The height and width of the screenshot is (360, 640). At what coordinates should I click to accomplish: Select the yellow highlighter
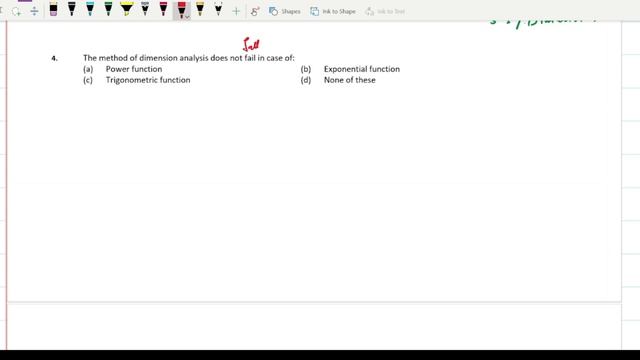[x=127, y=9]
